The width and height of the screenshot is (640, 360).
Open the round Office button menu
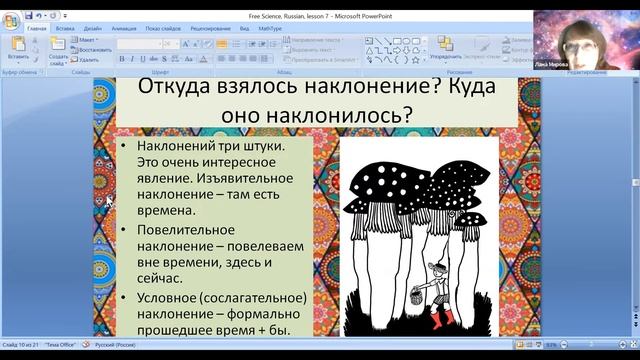[x=11, y=20]
